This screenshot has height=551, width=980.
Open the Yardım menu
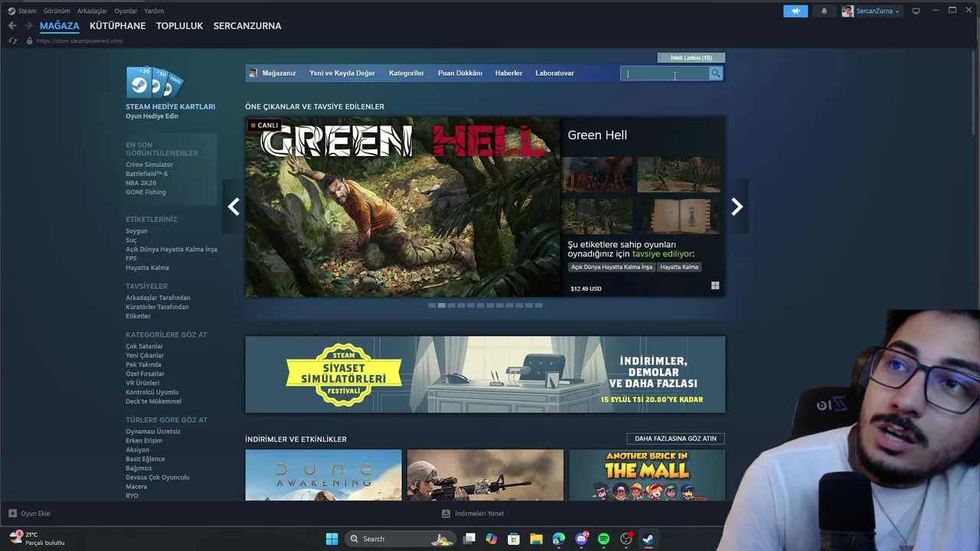tap(154, 11)
